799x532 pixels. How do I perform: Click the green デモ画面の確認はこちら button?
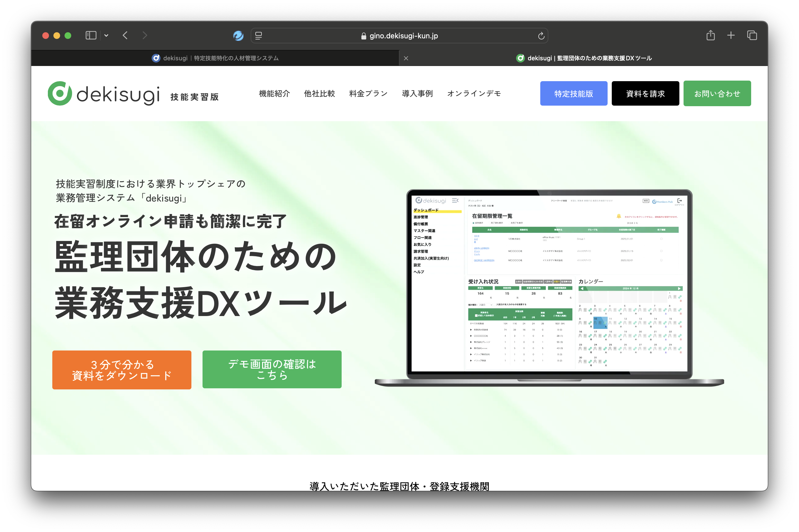(x=272, y=369)
